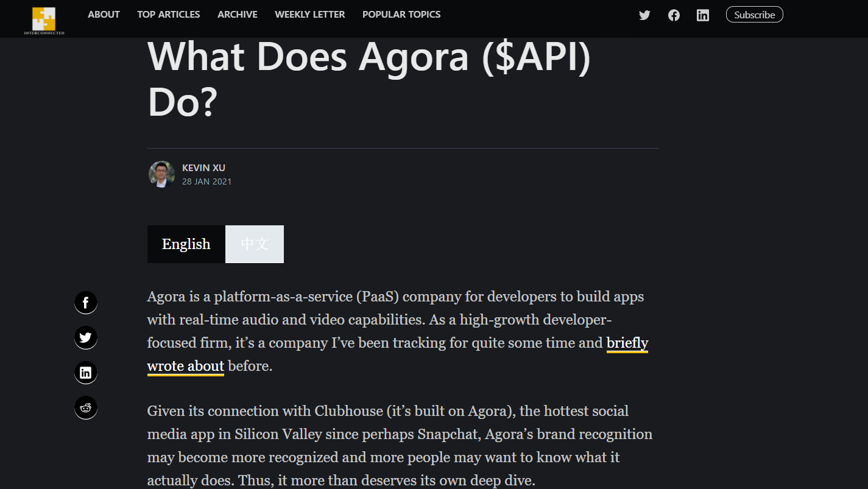The image size is (868, 489).
Task: Switch to the 中文 language tab
Action: pyautogui.click(x=255, y=244)
